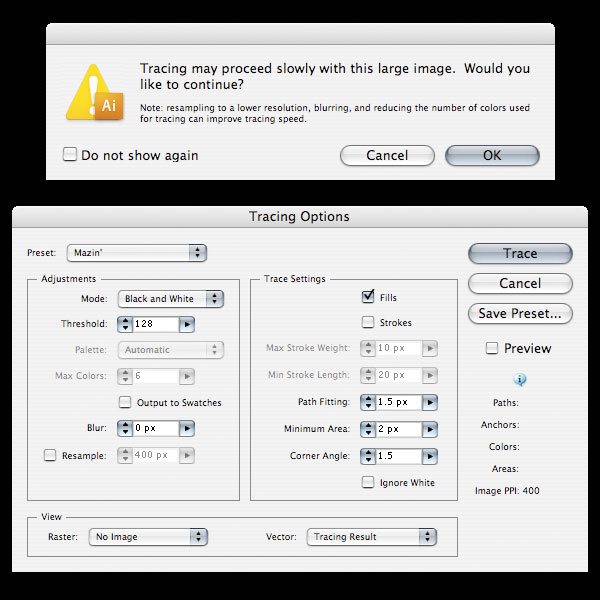Click the Threshold value field
The width and height of the screenshot is (600, 600).
(x=155, y=324)
